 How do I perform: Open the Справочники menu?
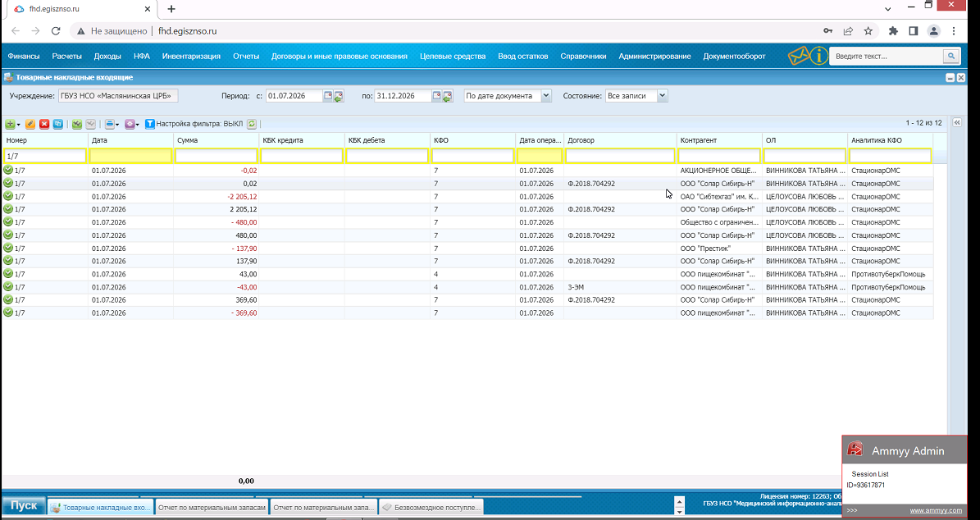point(583,57)
